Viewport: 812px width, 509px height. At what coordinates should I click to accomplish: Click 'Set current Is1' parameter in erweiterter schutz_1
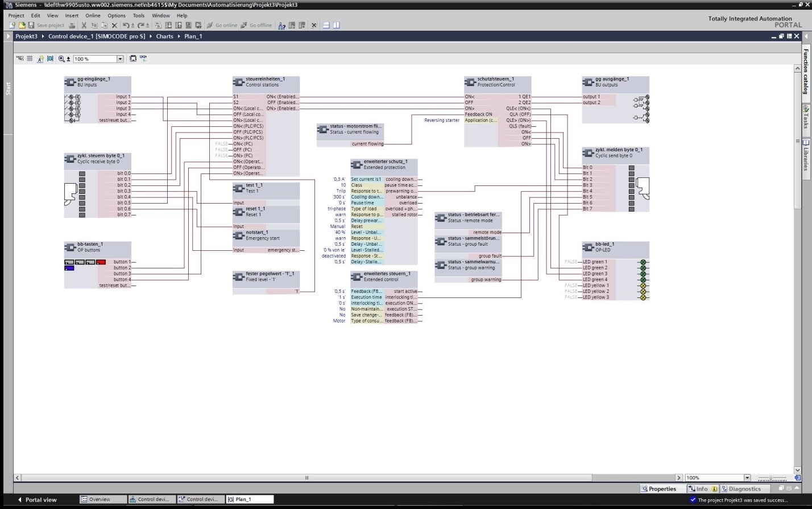click(367, 179)
